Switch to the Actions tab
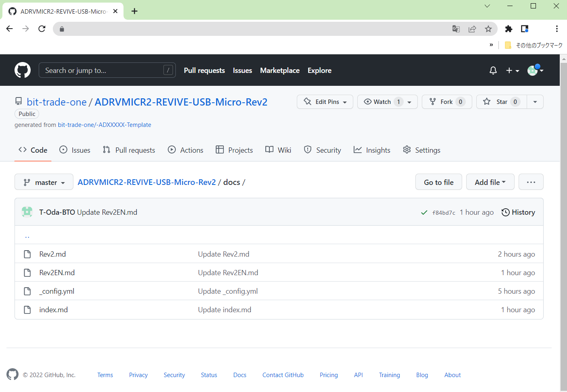567x392 pixels. (x=186, y=150)
